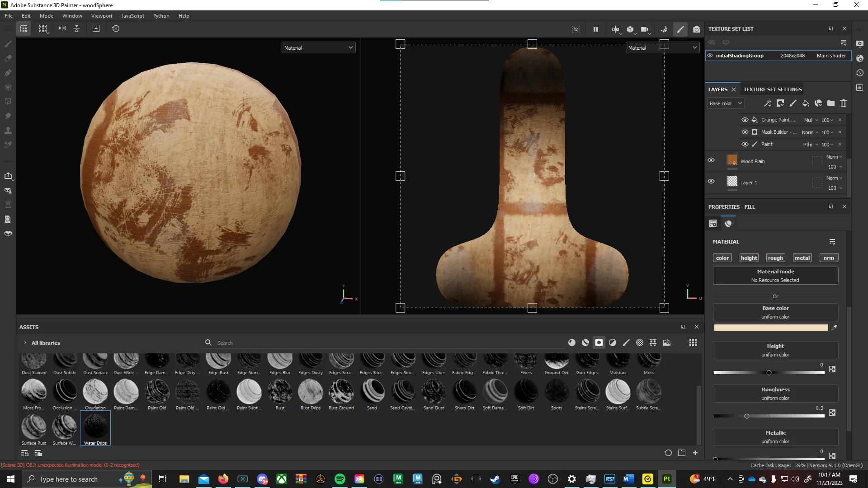Open the Viewport menu
868x488 pixels.
coord(102,16)
